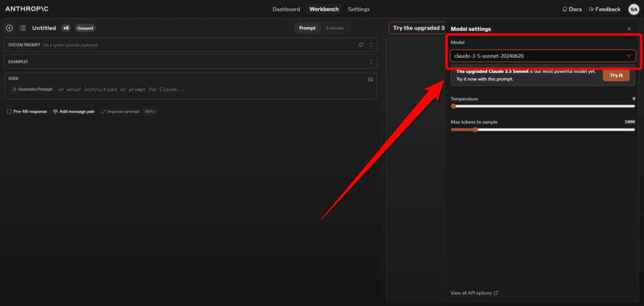Click the image icon in the USER box

pos(370,79)
